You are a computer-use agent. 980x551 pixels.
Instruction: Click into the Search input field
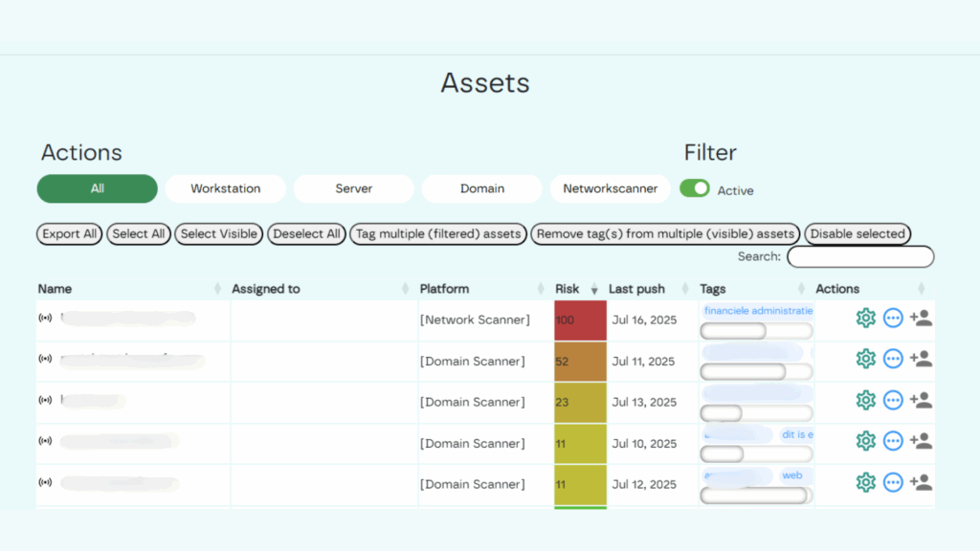point(859,256)
